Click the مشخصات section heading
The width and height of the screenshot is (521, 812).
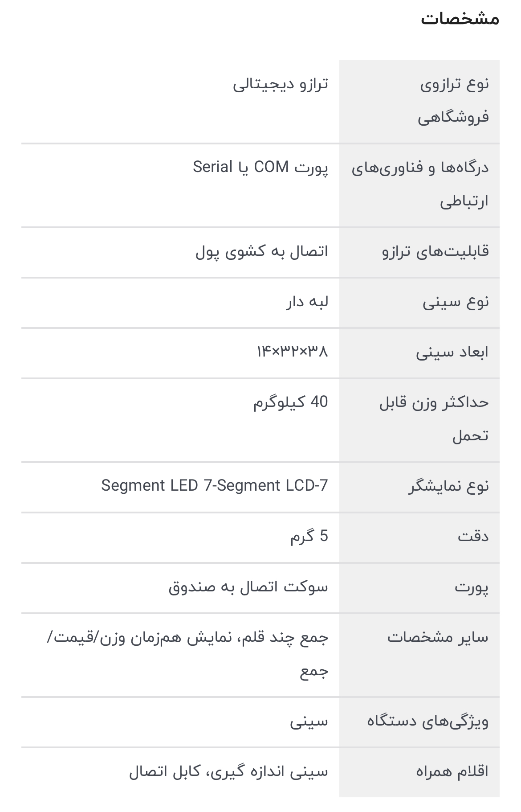460,19
